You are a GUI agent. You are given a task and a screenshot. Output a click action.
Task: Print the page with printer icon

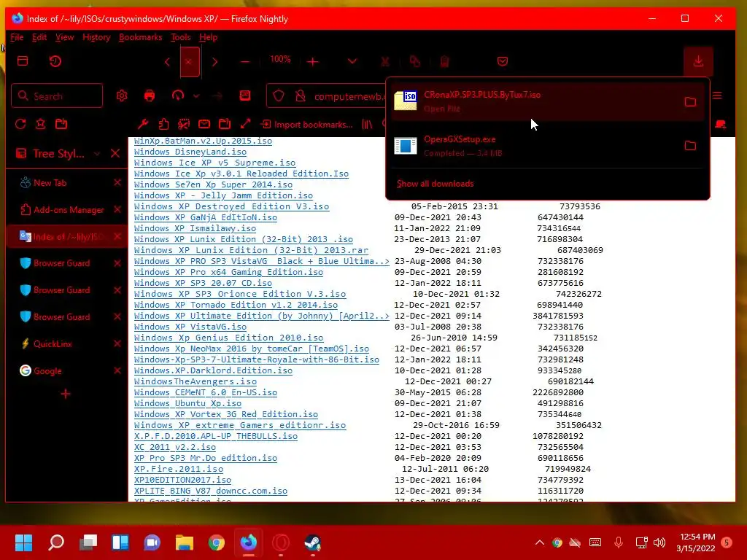click(x=149, y=96)
